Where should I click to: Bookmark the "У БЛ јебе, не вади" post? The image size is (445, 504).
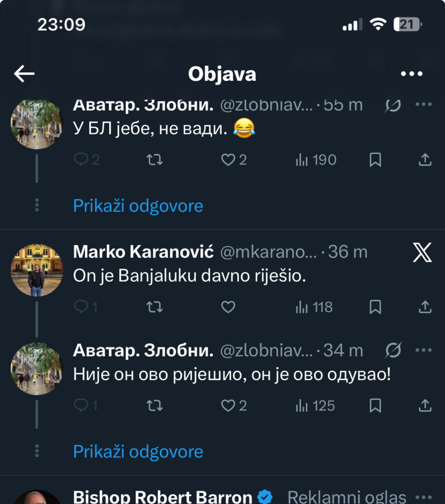tap(375, 159)
